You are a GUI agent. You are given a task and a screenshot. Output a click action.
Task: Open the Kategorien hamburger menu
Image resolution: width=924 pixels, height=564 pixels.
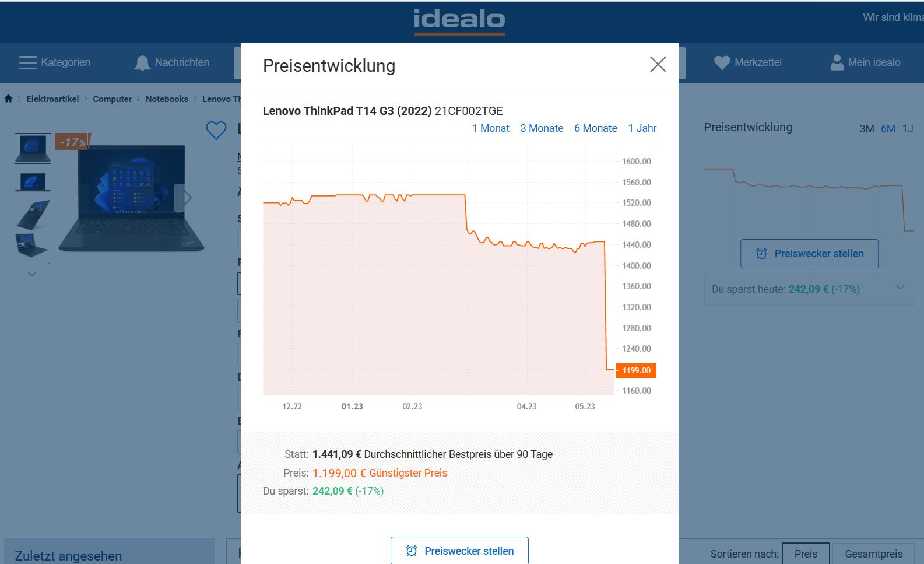28,62
